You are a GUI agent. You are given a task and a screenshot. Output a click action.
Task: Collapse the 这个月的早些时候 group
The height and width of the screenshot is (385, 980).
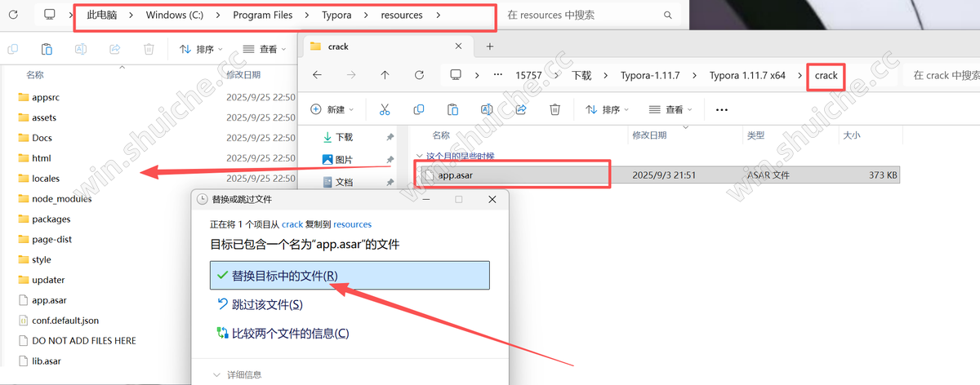(421, 156)
